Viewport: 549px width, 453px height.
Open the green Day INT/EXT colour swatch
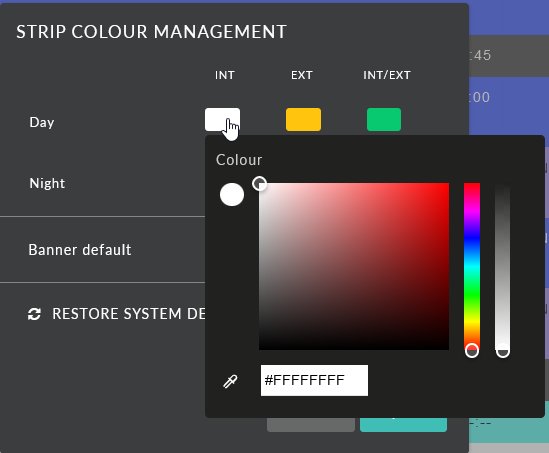[x=384, y=119]
